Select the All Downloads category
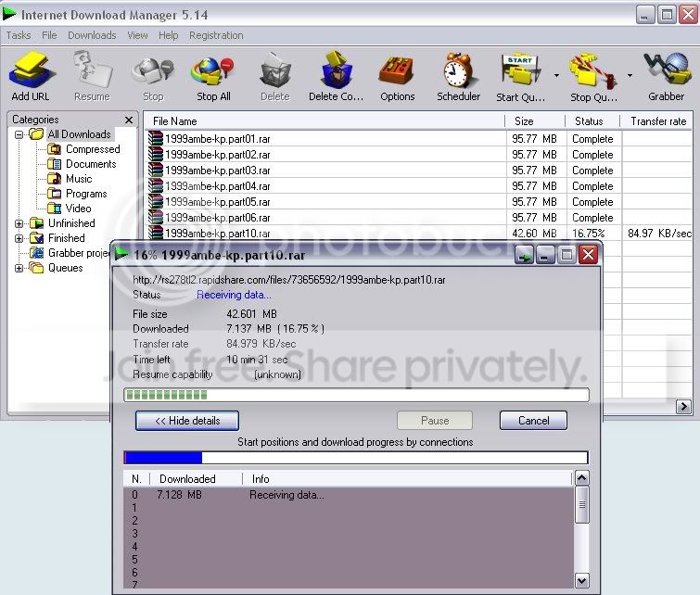The image size is (700, 595). point(79,134)
